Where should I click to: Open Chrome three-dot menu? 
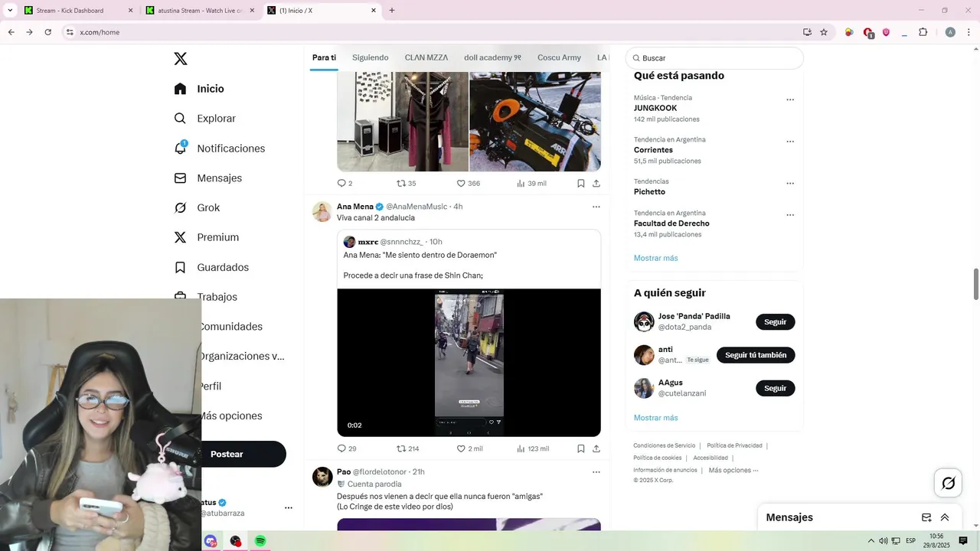969,32
